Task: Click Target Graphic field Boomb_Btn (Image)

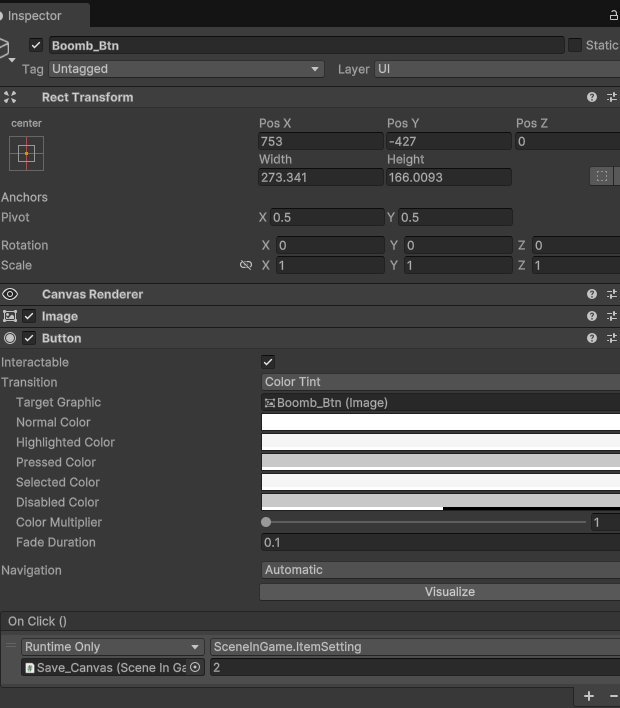Action: pos(441,402)
